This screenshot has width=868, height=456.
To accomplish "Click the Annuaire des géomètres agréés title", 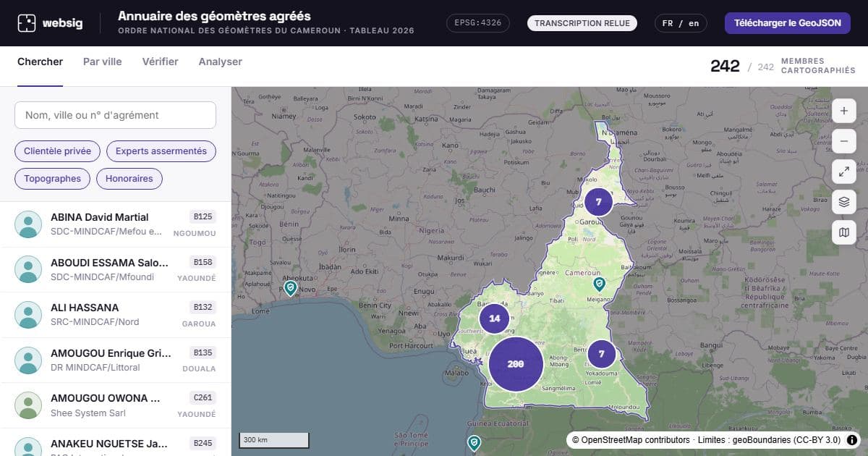I will click(x=214, y=16).
